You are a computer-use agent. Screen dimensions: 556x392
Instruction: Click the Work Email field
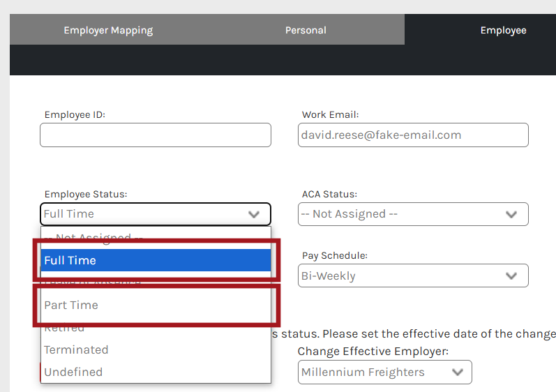click(x=413, y=135)
